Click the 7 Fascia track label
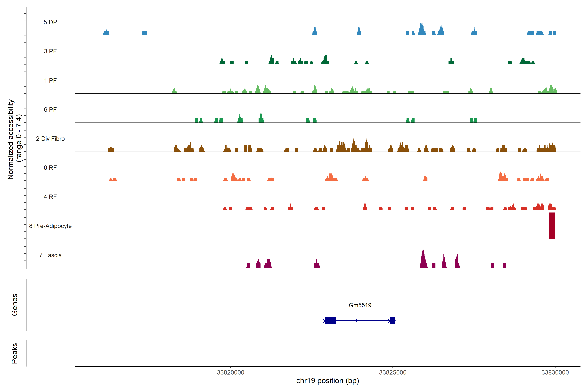588x392 pixels. pos(50,255)
